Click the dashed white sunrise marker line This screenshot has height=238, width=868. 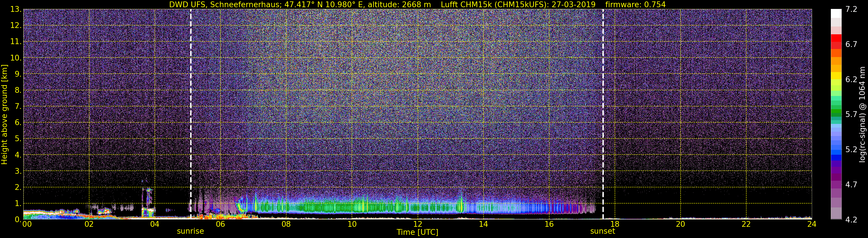point(191,114)
